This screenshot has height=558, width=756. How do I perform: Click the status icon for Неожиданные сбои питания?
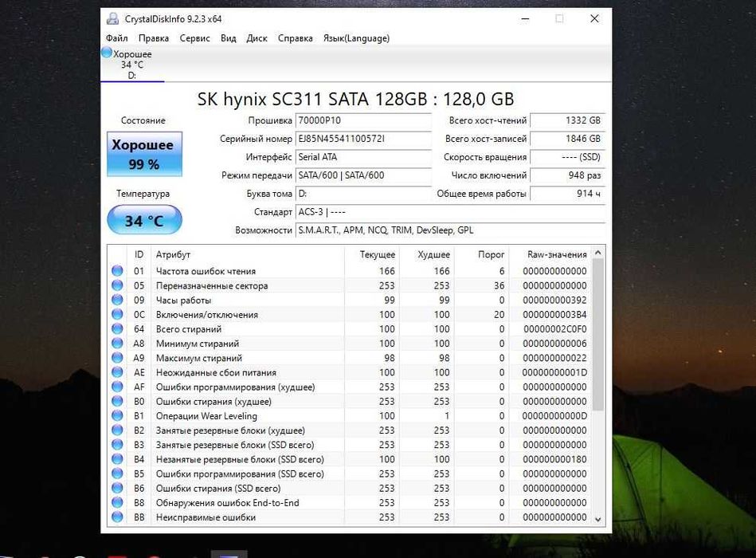(117, 371)
